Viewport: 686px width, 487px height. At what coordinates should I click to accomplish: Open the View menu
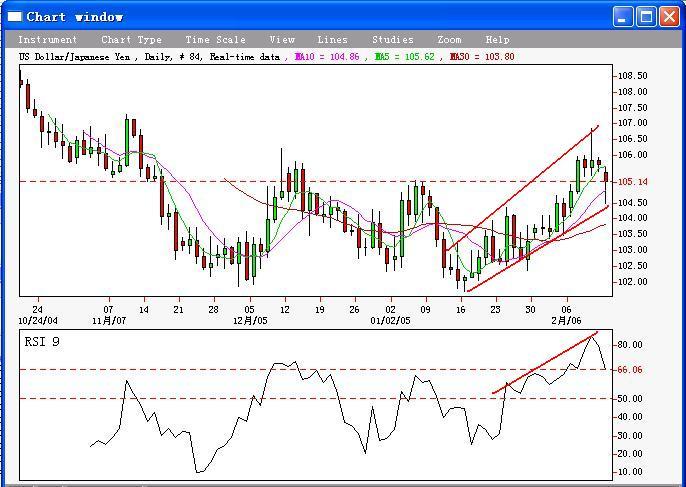tap(282, 40)
